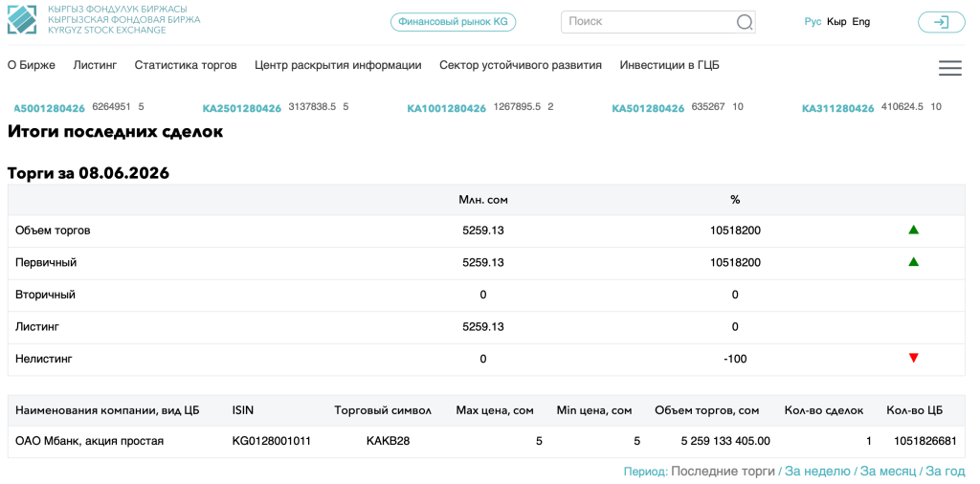The width and height of the screenshot is (980, 484).
Task: Open the О Бирже menu
Action: (x=32, y=65)
